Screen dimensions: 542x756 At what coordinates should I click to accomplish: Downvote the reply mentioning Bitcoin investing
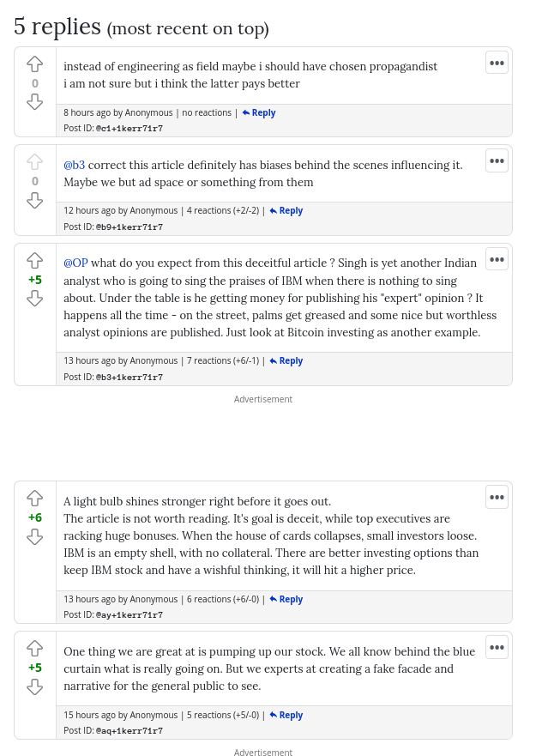(34, 298)
